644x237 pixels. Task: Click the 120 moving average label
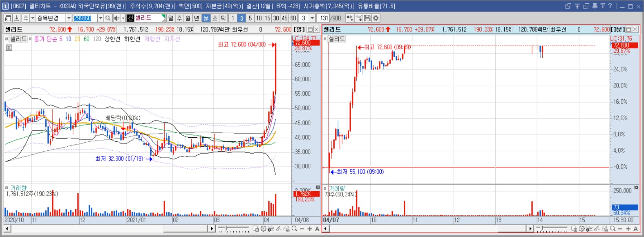[97, 39]
